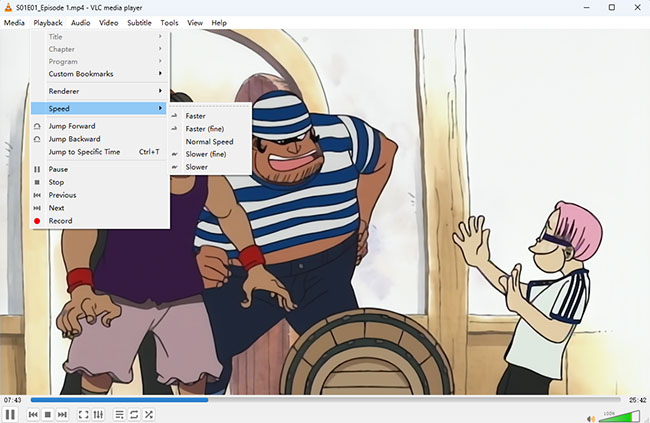This screenshot has width=650, height=423.
Task: Close the VLC media player window
Action: pyautogui.click(x=638, y=7)
